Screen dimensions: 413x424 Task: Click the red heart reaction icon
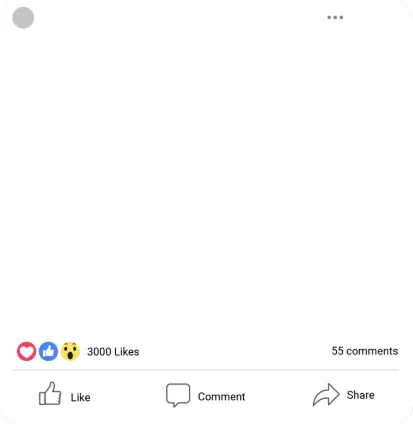27,351
